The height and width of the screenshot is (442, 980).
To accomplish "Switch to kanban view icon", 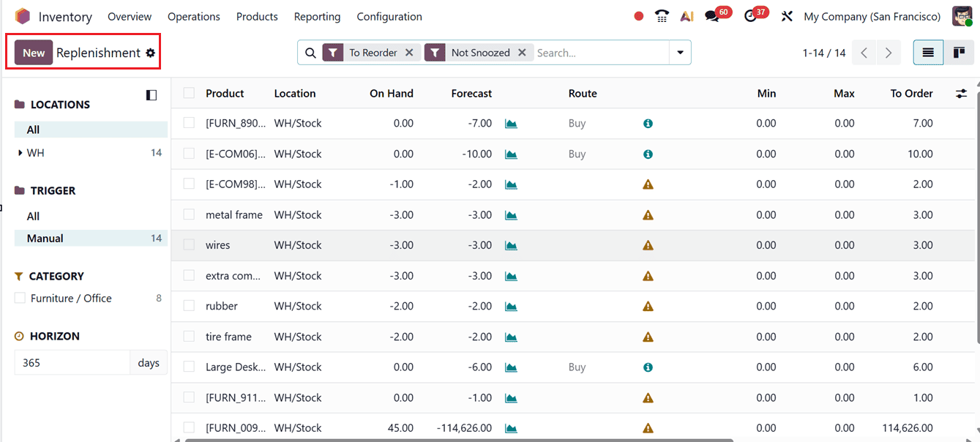I will point(959,52).
